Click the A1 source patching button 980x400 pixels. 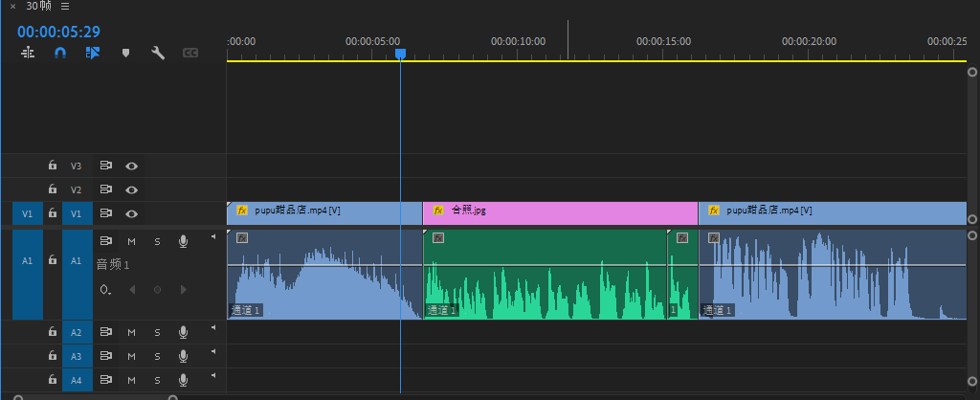(27, 260)
